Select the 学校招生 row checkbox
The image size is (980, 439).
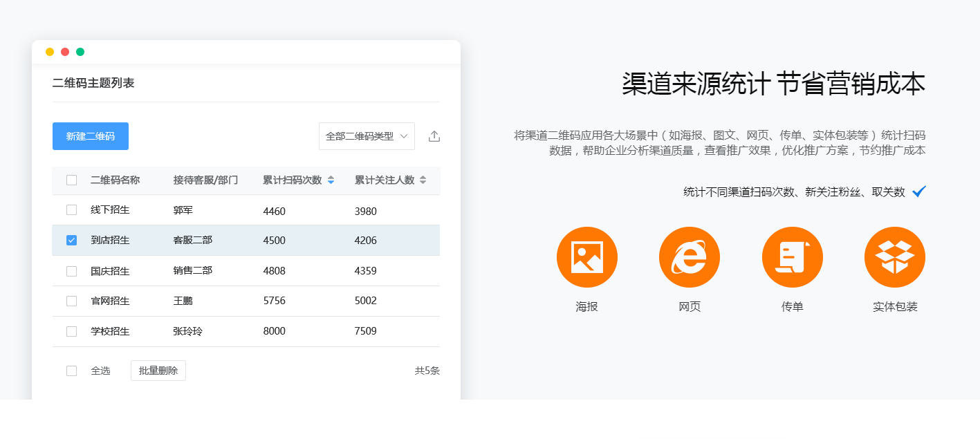click(71, 331)
